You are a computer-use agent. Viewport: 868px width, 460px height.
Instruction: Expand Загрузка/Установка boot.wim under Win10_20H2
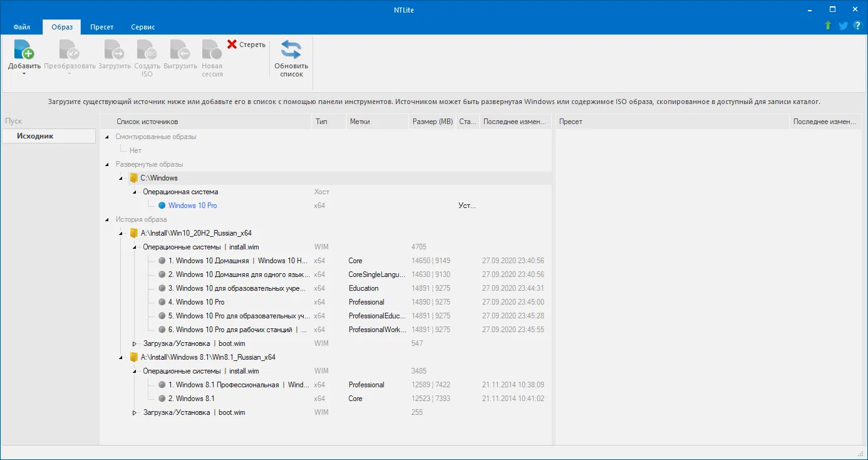tap(134, 343)
